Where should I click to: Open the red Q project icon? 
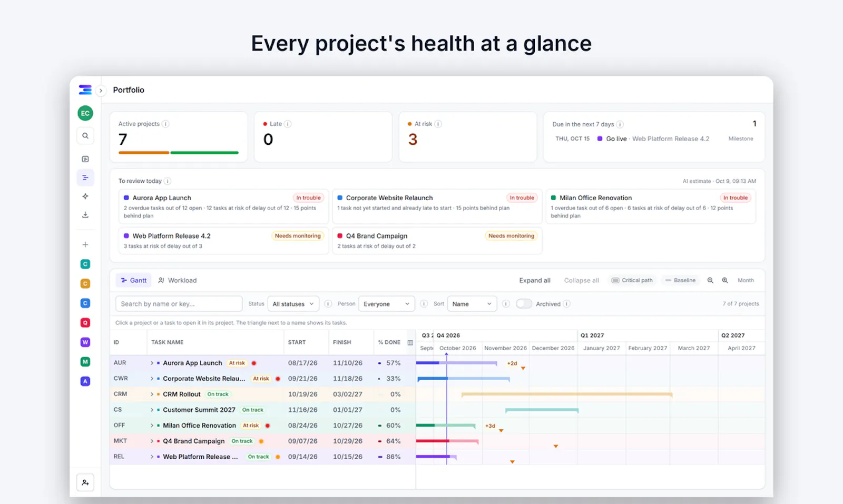coord(85,323)
